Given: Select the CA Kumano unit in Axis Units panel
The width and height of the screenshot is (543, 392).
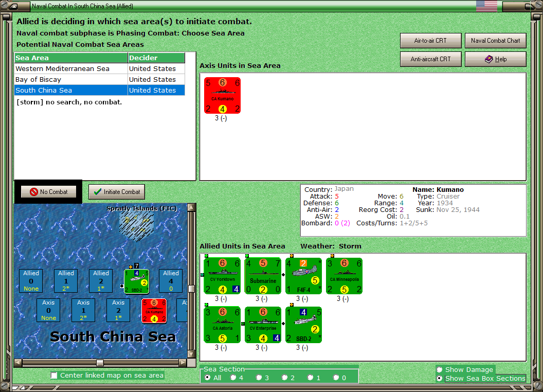Looking at the screenshot, I should tap(222, 95).
